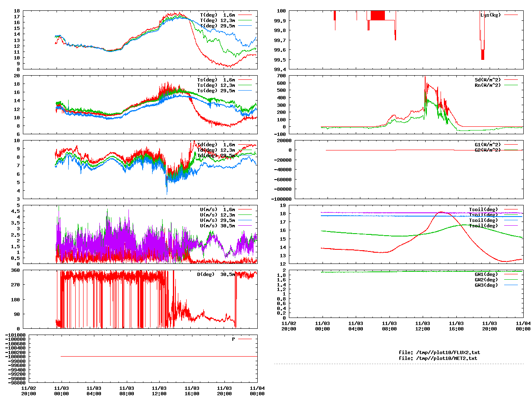Screen dimensions: 532x399
Task: Click the 'G2(W/m^2)' legend label
Action: tap(488, 150)
